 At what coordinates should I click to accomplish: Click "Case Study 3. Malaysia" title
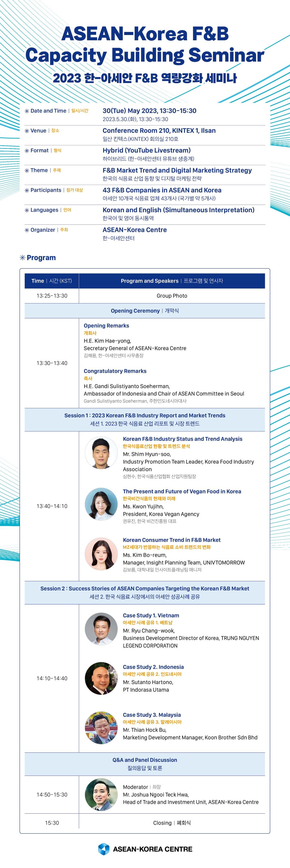(152, 715)
